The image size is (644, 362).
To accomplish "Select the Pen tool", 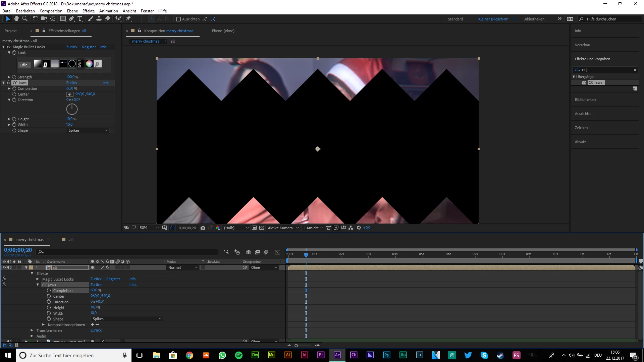I will click(71, 19).
